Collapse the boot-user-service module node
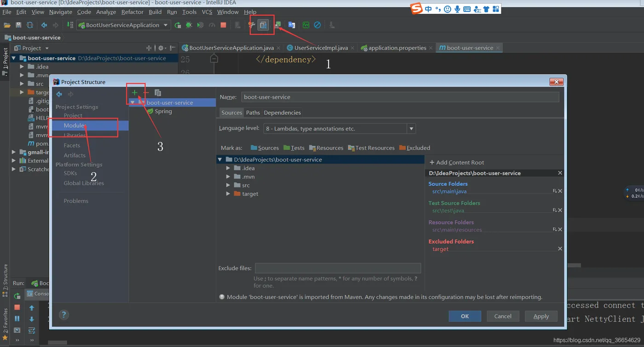644x347 pixels. pos(132,102)
